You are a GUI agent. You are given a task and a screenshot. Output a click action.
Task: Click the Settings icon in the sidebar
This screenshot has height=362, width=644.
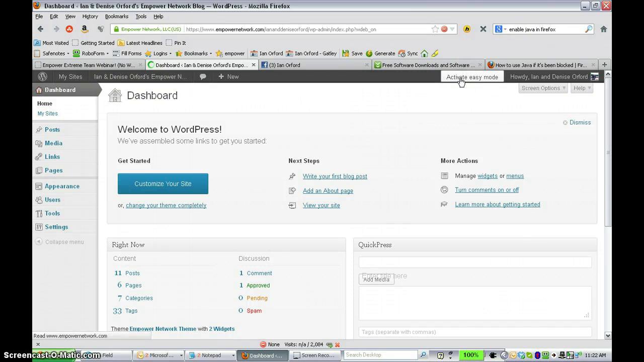click(x=39, y=227)
